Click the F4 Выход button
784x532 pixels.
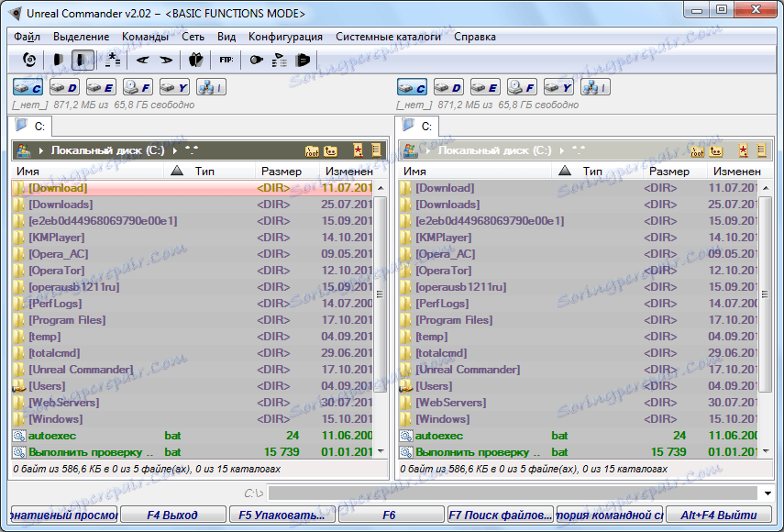tap(172, 515)
